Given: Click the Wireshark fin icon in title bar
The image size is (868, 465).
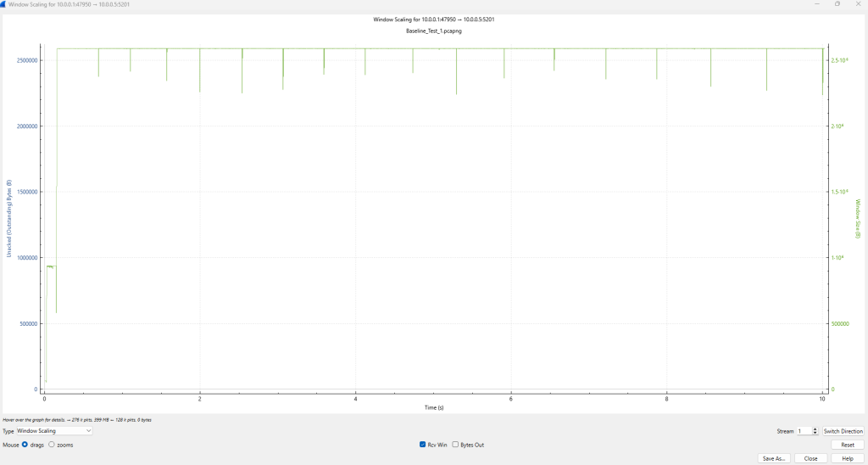Looking at the screenshot, I should [4, 4].
